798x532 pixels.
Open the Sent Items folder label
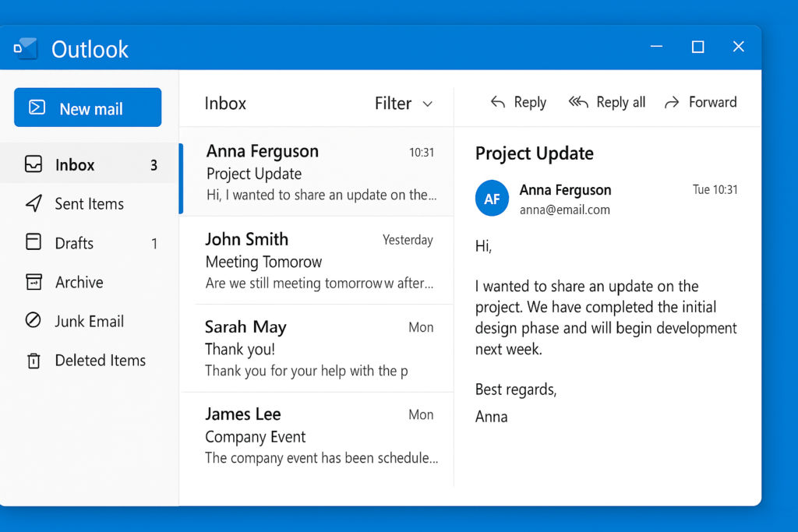click(89, 203)
